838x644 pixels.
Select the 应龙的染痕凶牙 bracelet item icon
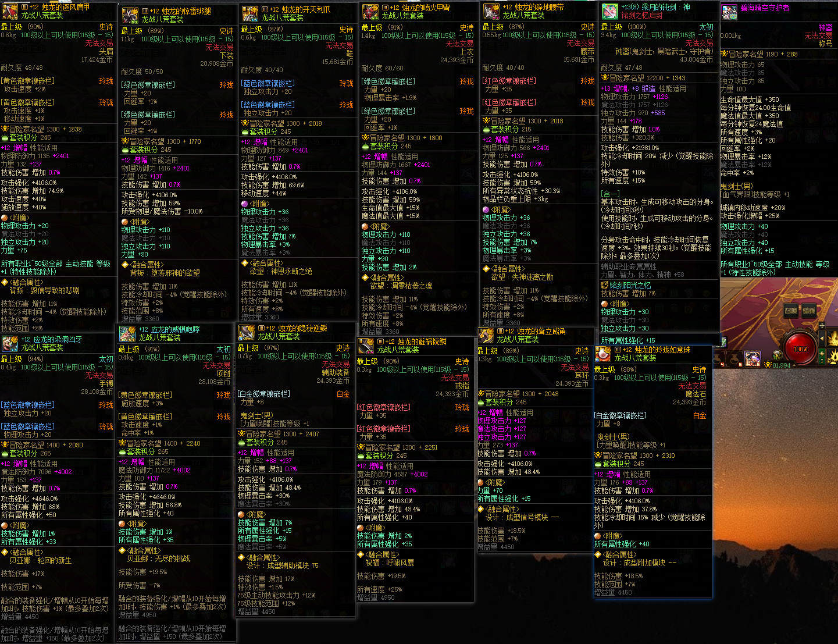[10, 343]
